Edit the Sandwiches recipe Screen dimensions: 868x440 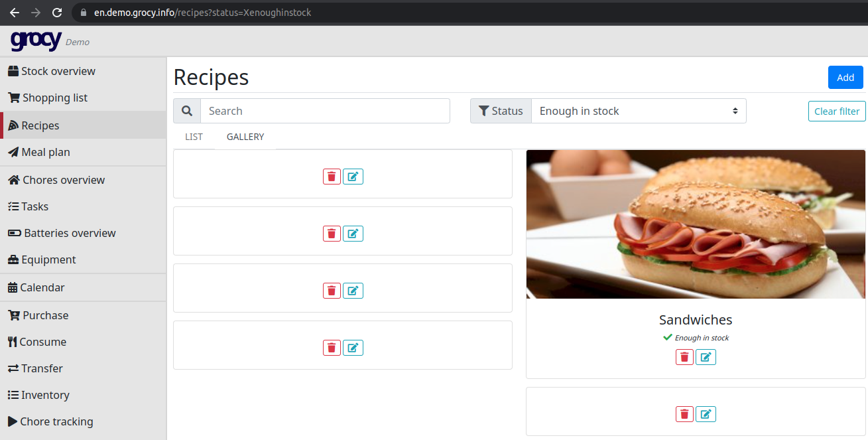tap(706, 356)
